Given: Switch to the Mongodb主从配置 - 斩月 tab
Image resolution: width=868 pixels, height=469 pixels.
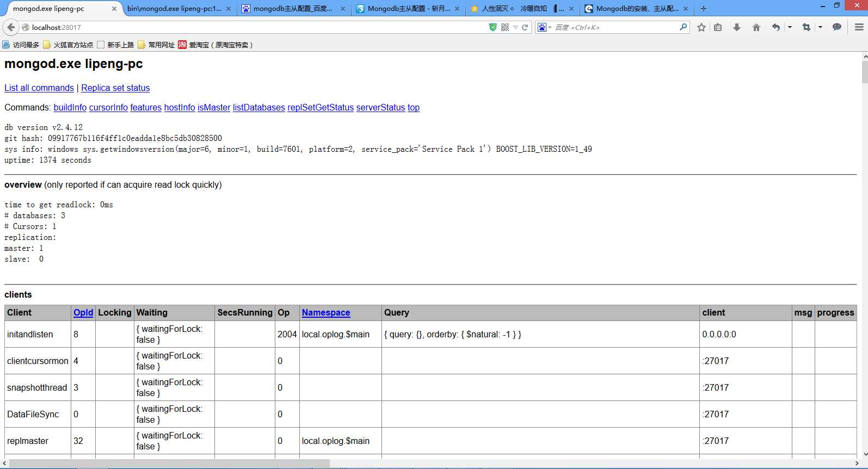Looking at the screenshot, I should (x=407, y=9).
